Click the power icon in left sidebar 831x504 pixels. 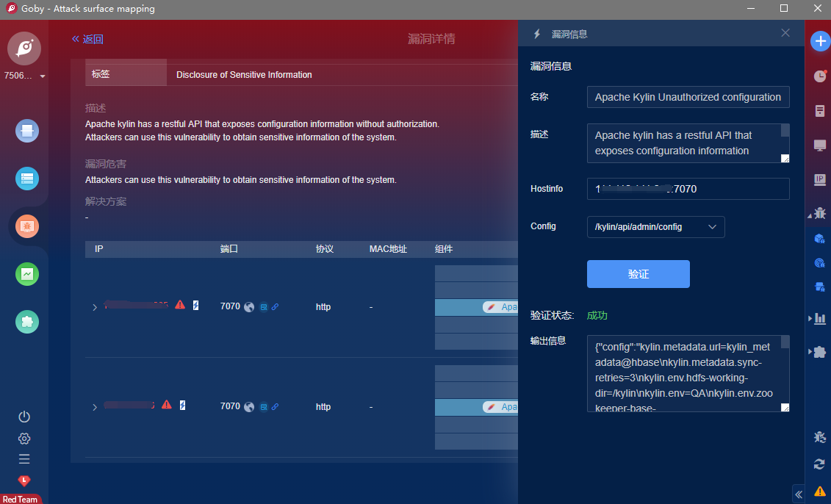24,417
